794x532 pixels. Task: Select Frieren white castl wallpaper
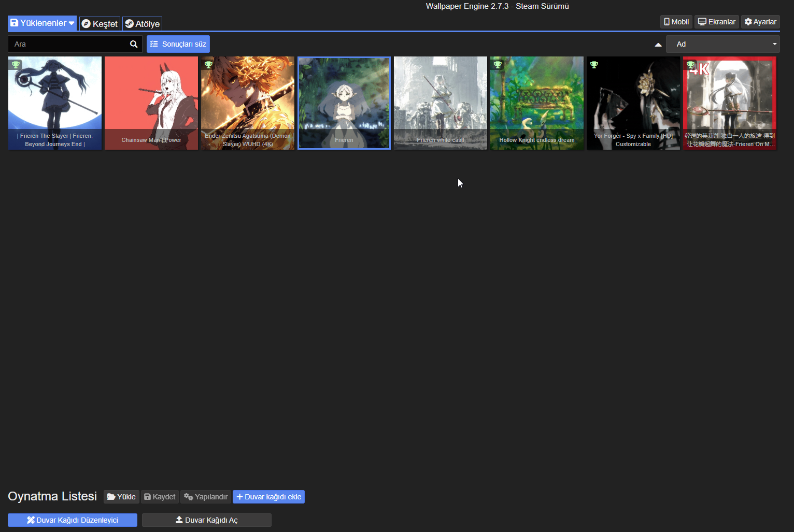(441, 103)
